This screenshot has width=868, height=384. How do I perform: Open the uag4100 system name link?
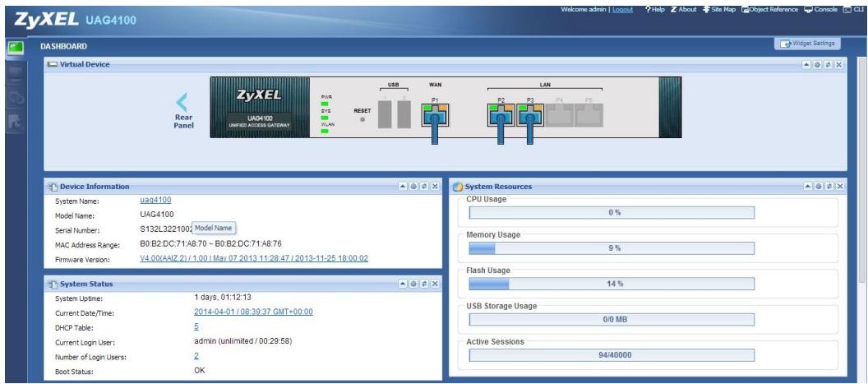tap(155, 200)
